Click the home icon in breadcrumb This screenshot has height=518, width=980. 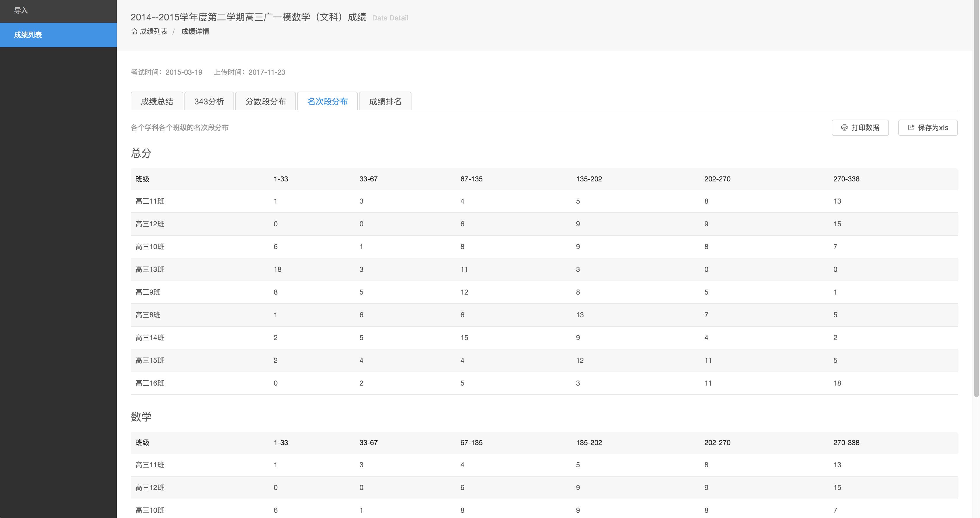[x=134, y=31]
